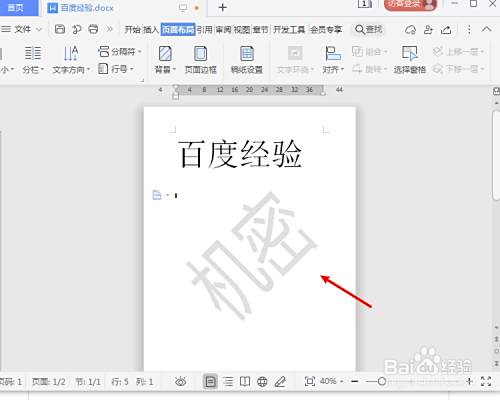The image size is (500, 400).
Task: Click the monitor icon on document tab
Action: 183,8
